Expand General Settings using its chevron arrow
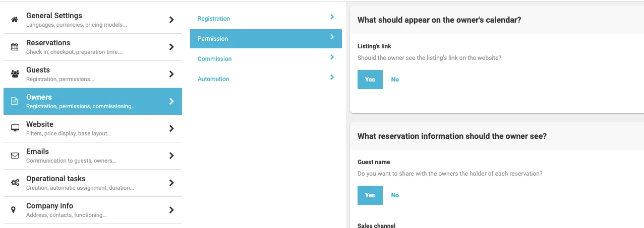 coord(171,20)
